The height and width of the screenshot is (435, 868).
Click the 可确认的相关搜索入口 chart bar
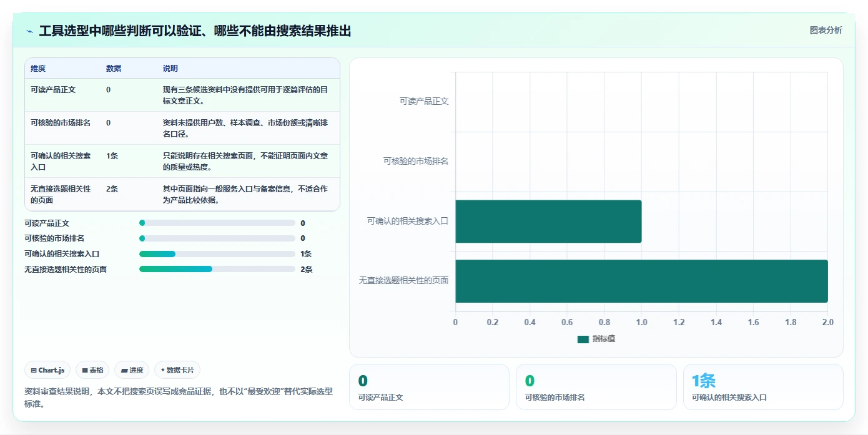pos(548,221)
